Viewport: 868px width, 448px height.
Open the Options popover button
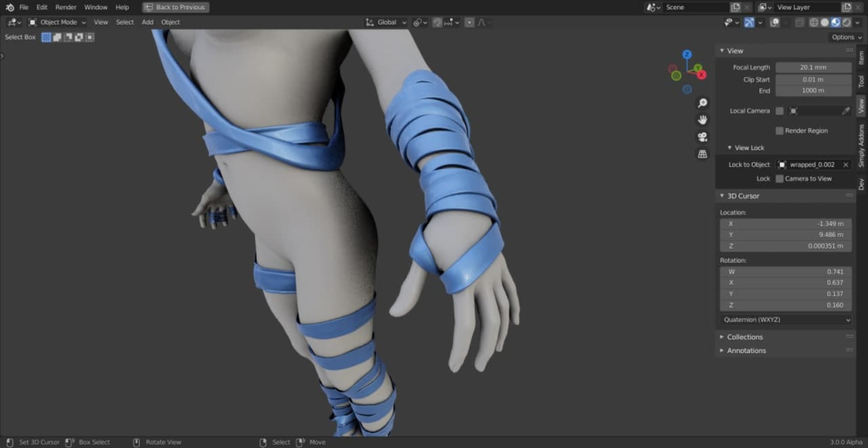pyautogui.click(x=847, y=37)
